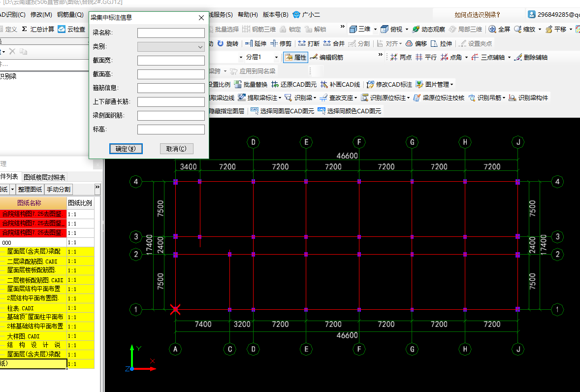The height and width of the screenshot is (392, 580).
Task: Open 编辑钢筋 rebar editor
Action: click(x=326, y=57)
